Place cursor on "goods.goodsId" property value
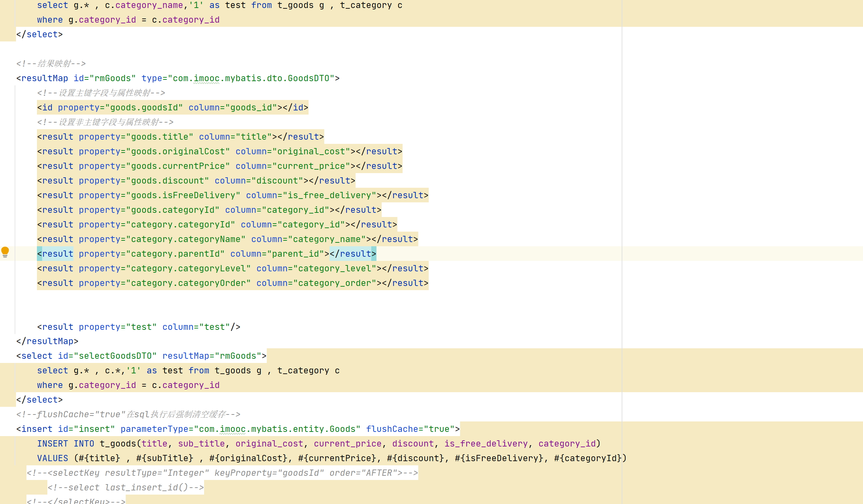Viewport: 863px width, 504px height. tap(143, 108)
